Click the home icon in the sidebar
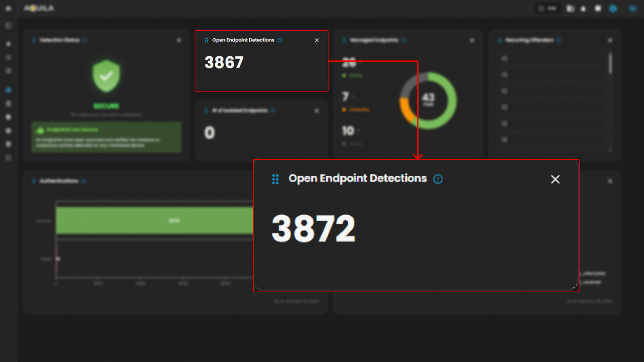The height and width of the screenshot is (362, 644). 8,8
